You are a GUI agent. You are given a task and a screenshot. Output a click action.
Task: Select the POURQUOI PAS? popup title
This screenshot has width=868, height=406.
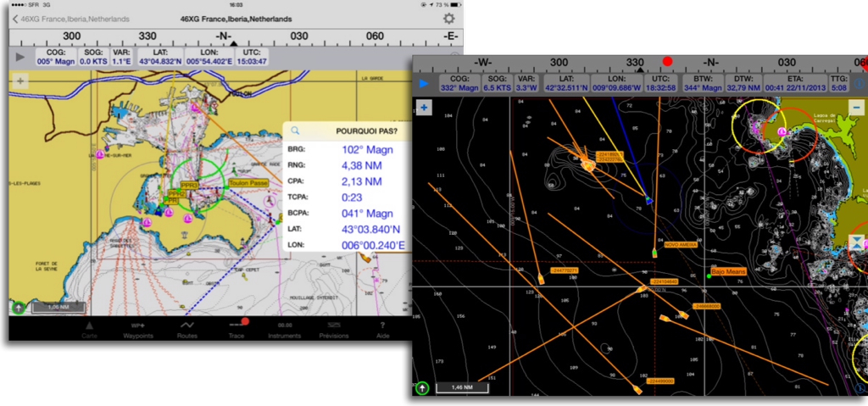[x=366, y=131]
